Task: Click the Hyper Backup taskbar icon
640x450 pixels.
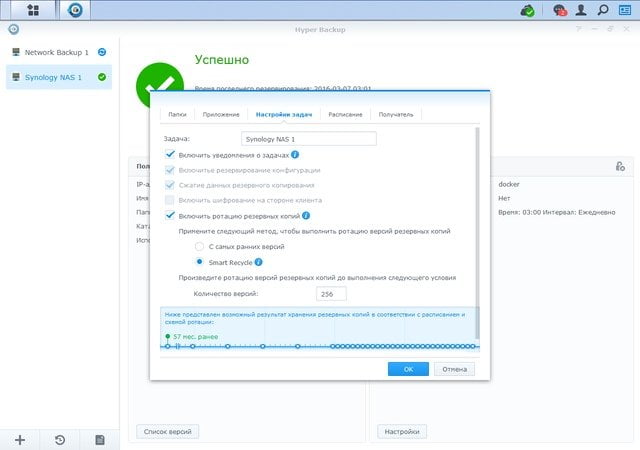Action: (x=75, y=10)
